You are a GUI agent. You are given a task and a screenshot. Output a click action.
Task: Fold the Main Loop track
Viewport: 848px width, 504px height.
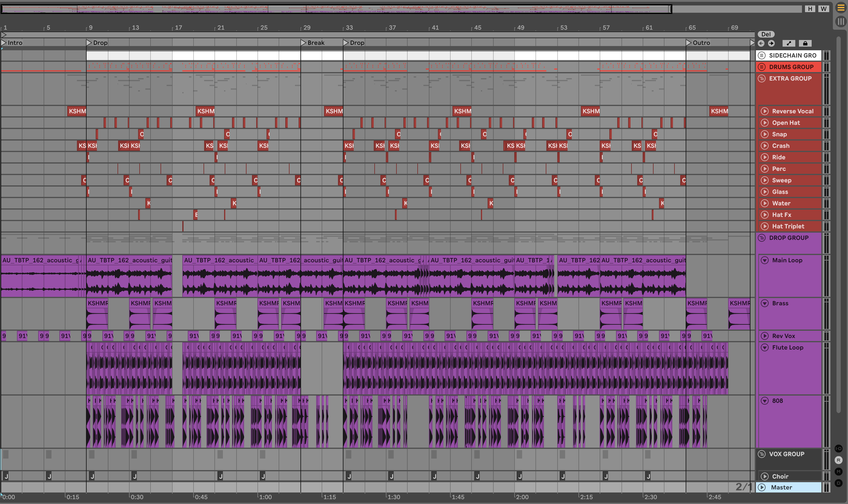764,260
